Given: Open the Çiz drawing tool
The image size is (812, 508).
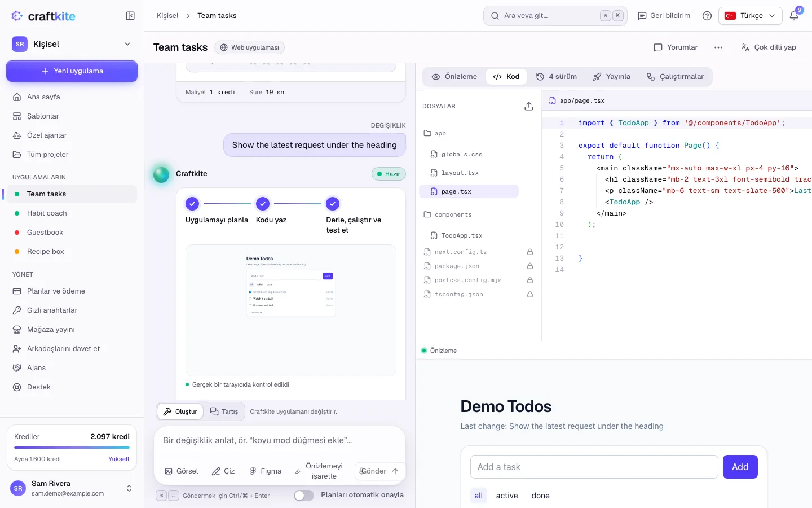Looking at the screenshot, I should click(x=223, y=471).
